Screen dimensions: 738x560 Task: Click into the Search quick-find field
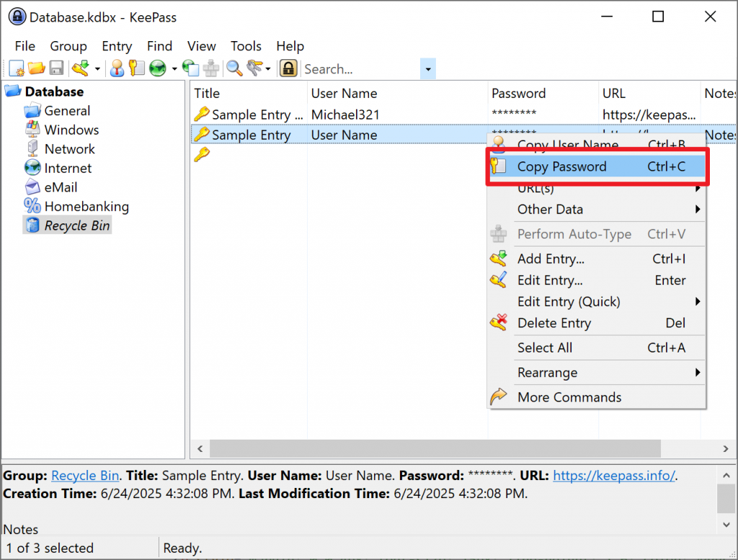click(x=360, y=69)
